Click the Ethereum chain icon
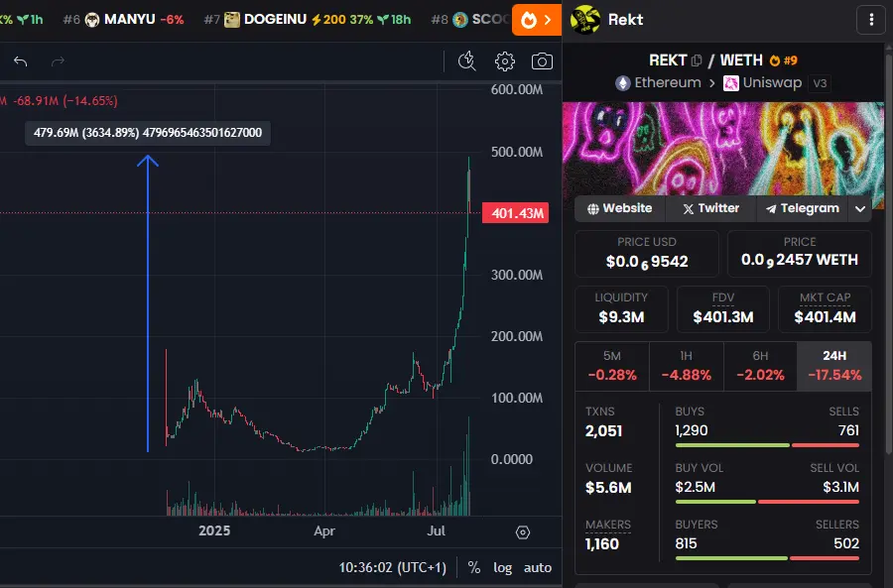Image resolution: width=893 pixels, height=588 pixels. tap(622, 83)
